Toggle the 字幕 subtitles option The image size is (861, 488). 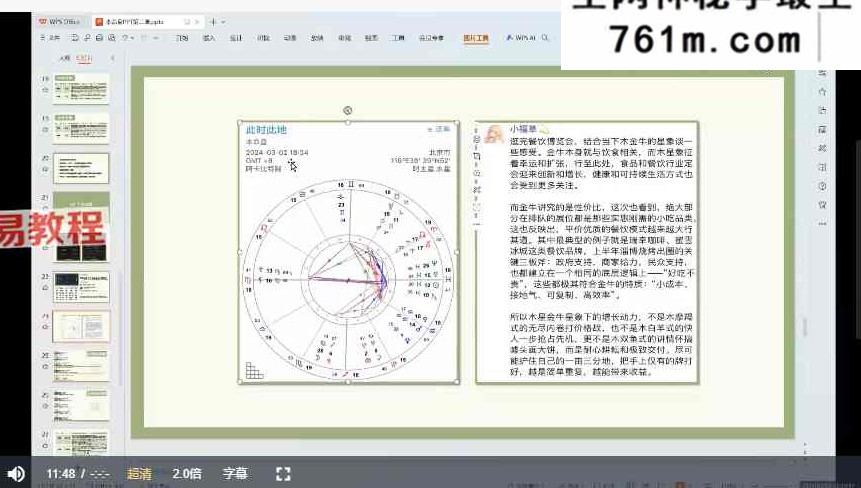tap(235, 474)
